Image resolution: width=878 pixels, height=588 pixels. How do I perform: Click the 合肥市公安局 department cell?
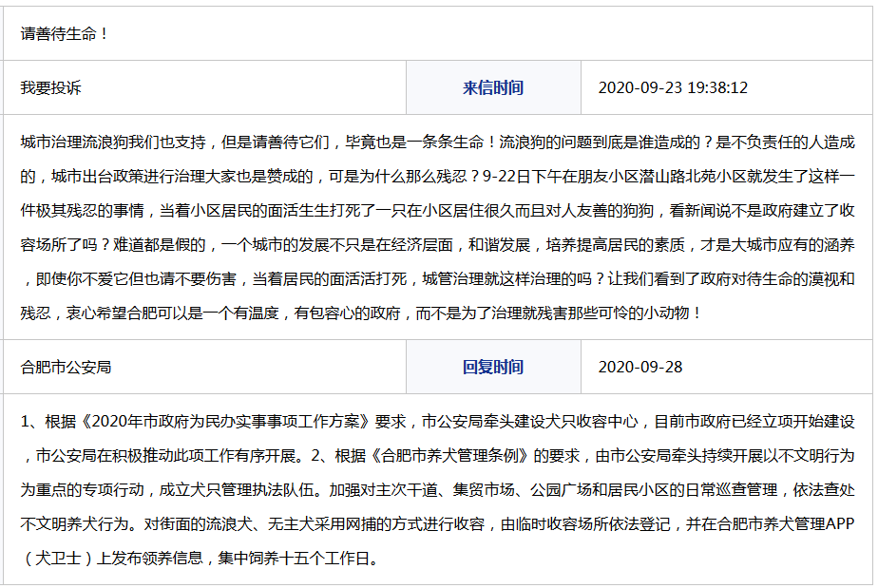[x=205, y=367]
